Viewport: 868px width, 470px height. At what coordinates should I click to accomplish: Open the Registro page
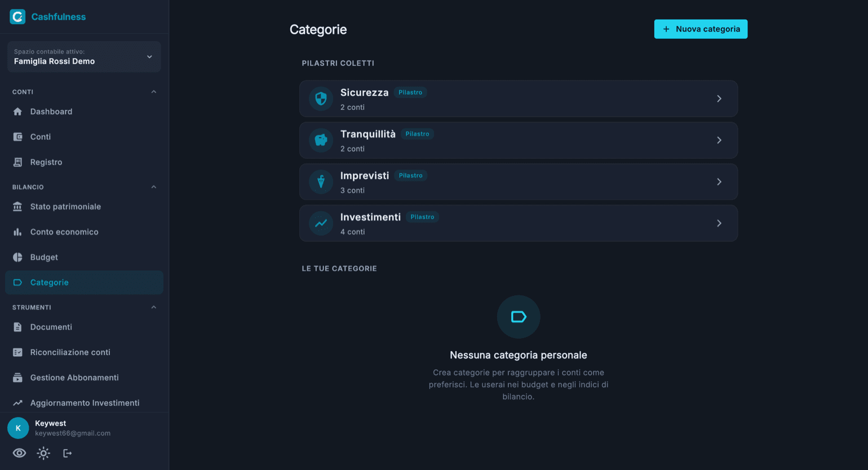84,162
